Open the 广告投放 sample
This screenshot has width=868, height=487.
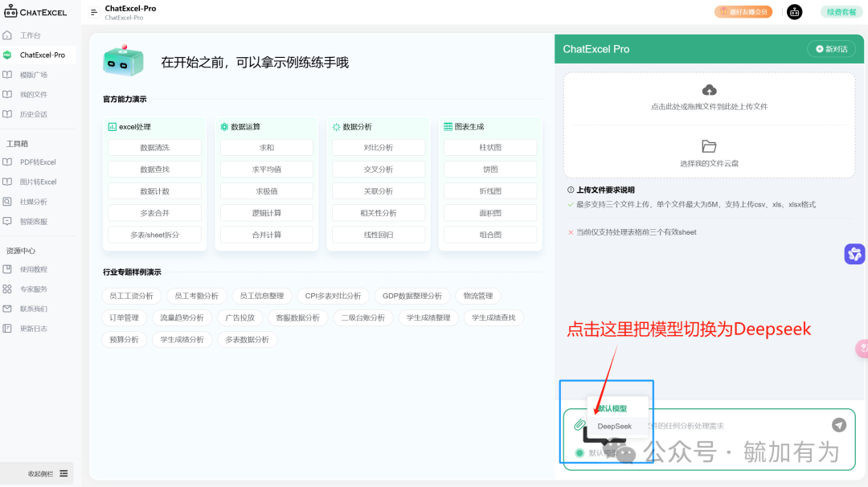click(x=240, y=317)
